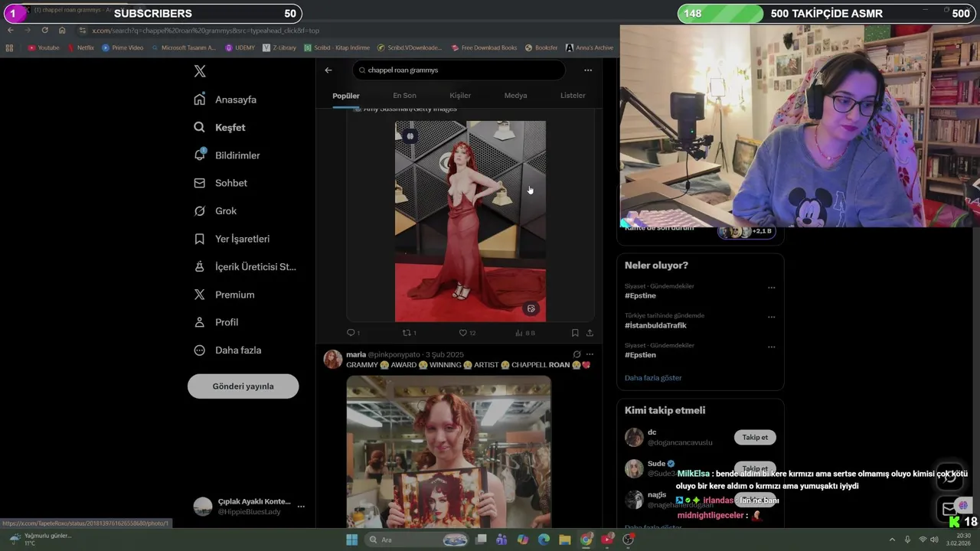Click the back arrow beside the search box
Screen dimensions: 980x551
[328, 70]
